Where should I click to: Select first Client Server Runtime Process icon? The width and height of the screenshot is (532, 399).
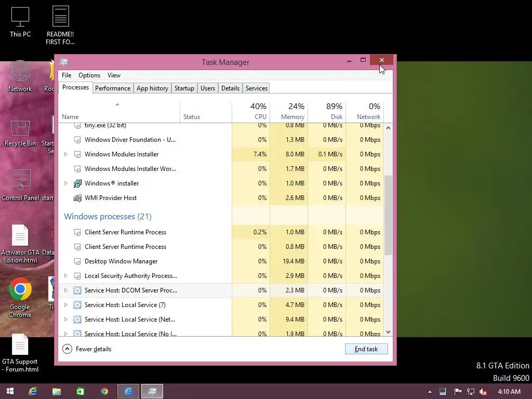pos(77,232)
